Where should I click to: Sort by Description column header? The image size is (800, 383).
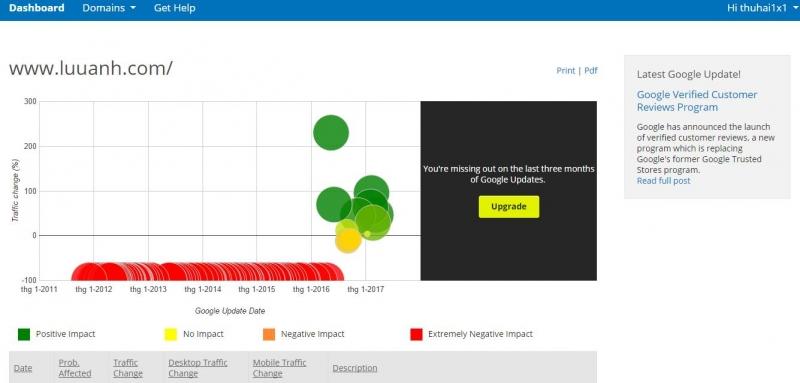tap(355, 368)
